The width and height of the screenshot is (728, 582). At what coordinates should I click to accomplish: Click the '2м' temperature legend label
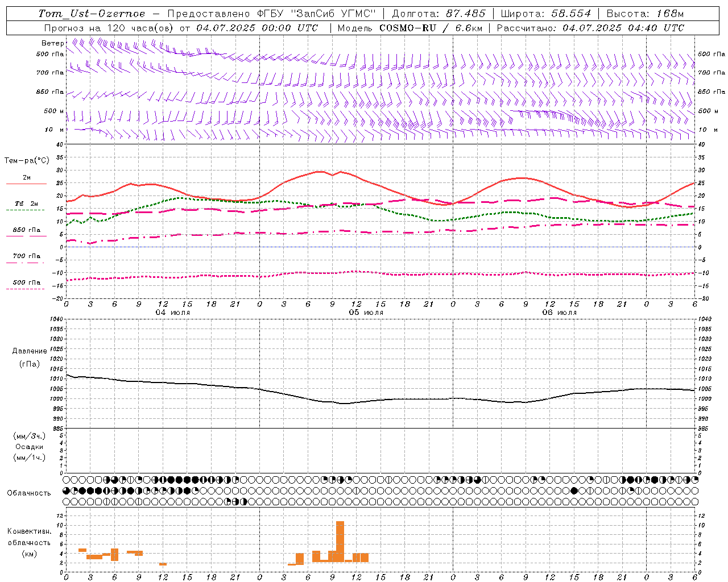(27, 177)
